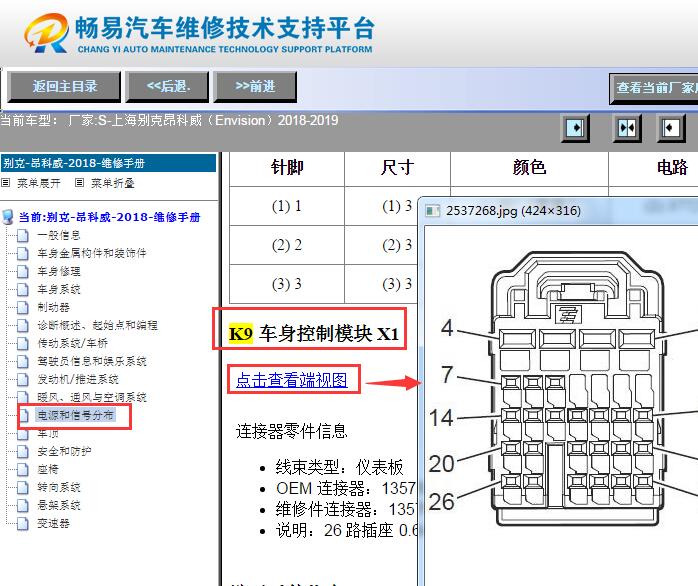Open 转向系统 tree item
The height and width of the screenshot is (586, 698).
(x=58, y=488)
